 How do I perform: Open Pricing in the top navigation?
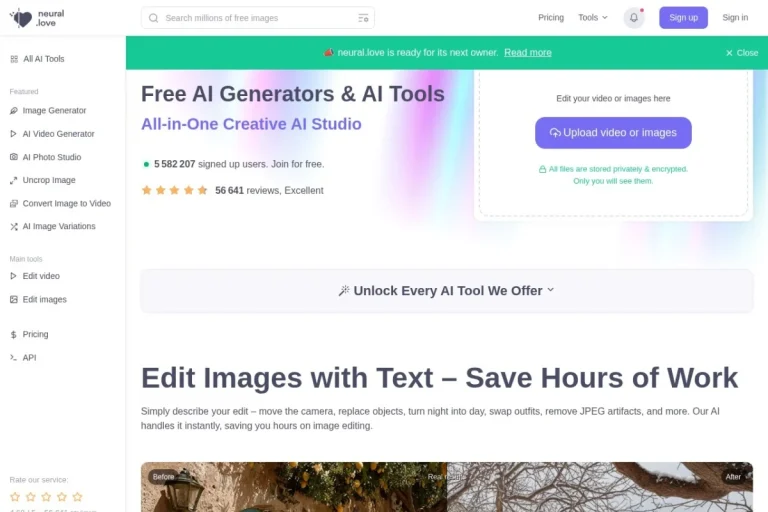click(551, 18)
